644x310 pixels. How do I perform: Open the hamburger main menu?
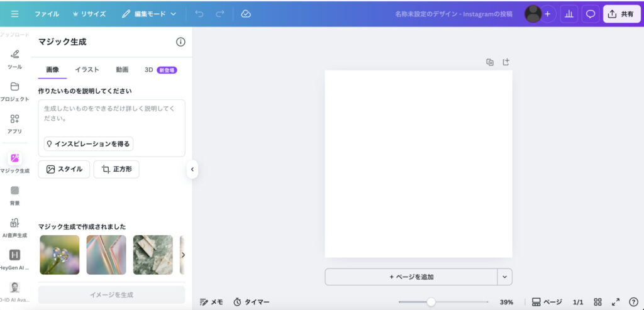tap(15, 14)
